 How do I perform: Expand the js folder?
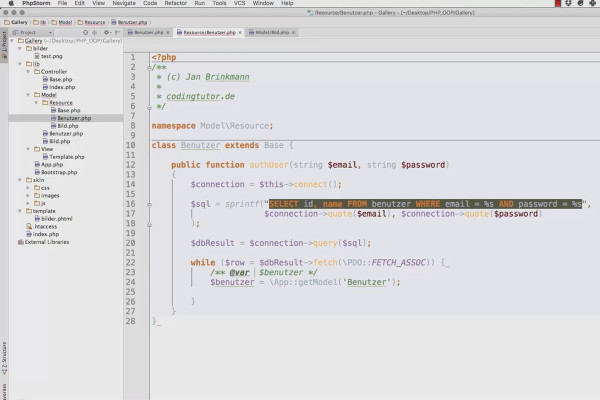[x=28, y=203]
